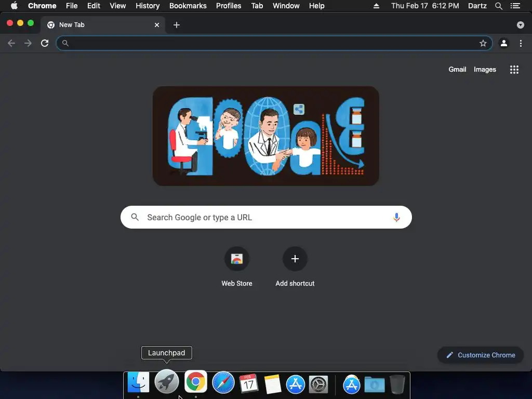Open a new tab with the plus button
The image size is (532, 399).
[x=177, y=25]
